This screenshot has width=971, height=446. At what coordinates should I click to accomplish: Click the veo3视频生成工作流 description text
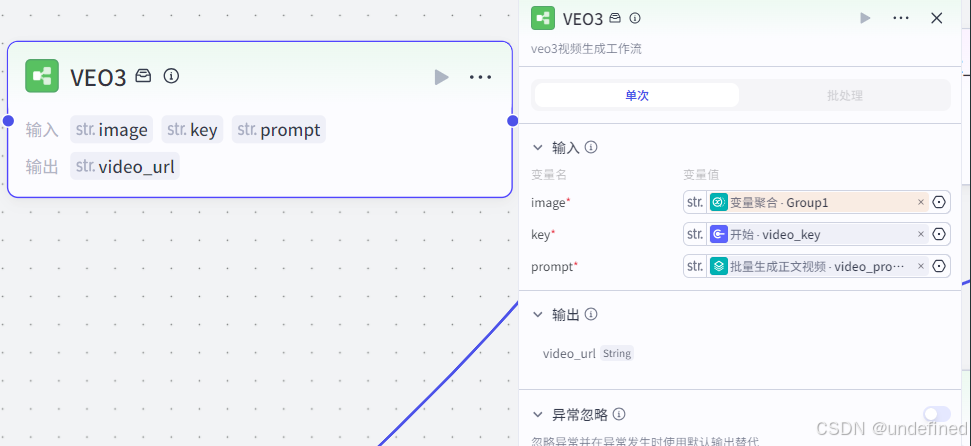tap(586, 49)
